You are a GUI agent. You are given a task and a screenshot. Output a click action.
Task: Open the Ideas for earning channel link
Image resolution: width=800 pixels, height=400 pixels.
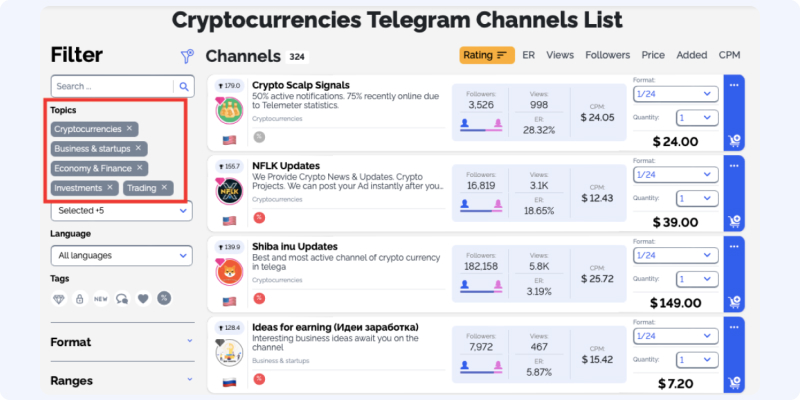click(335, 327)
